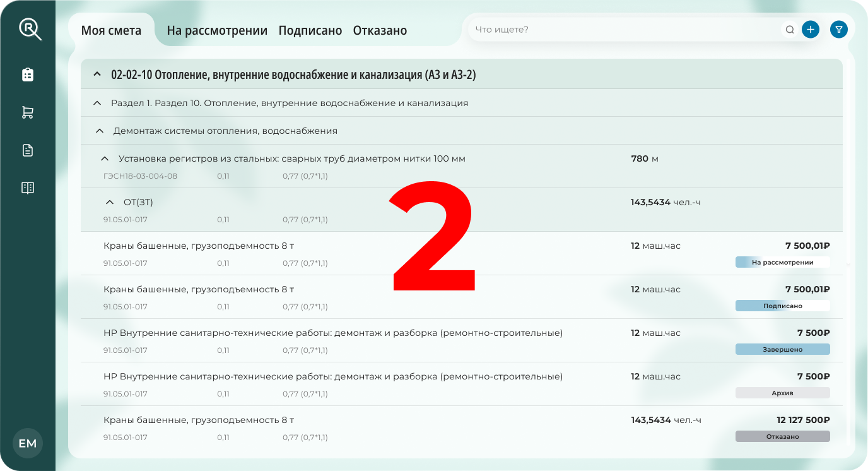Click the search magnifier in the search bar
The height and width of the screenshot is (471, 868).
tap(789, 29)
